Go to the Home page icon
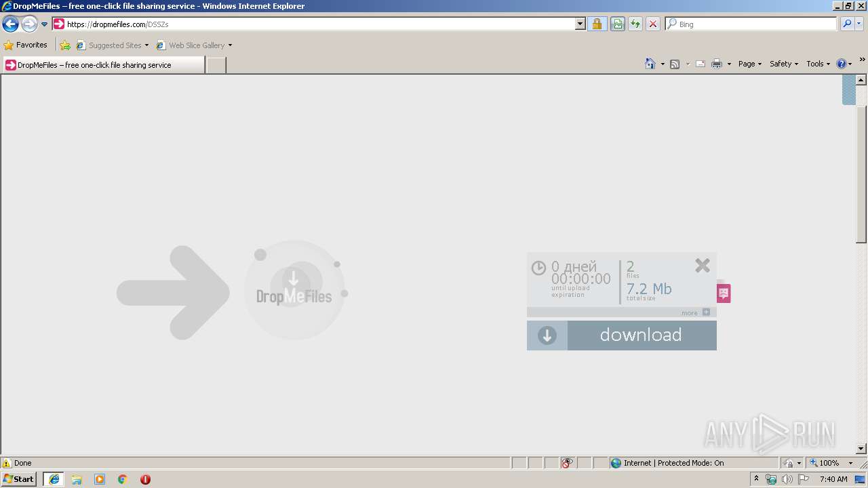The width and height of the screenshot is (868, 488). 650,64
